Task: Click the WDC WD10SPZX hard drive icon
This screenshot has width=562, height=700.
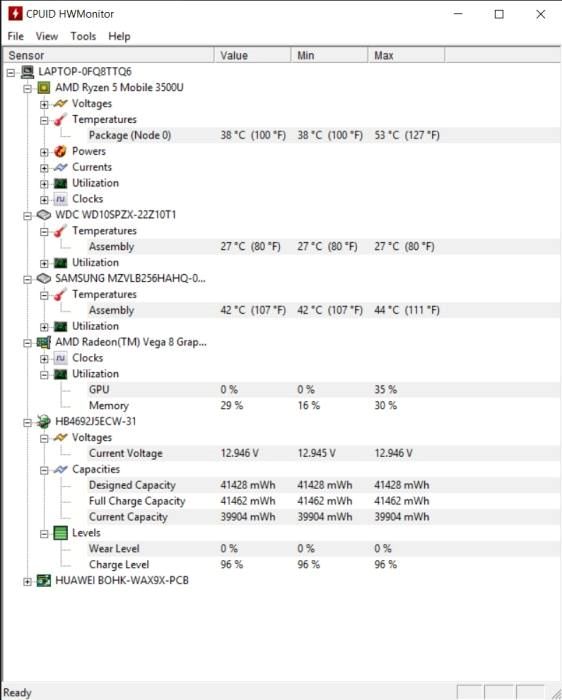Action: click(44, 215)
